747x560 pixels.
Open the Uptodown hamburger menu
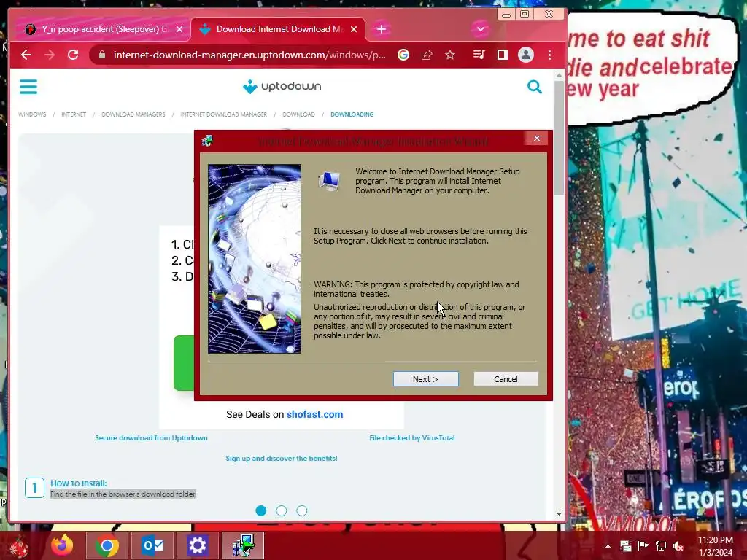click(28, 87)
